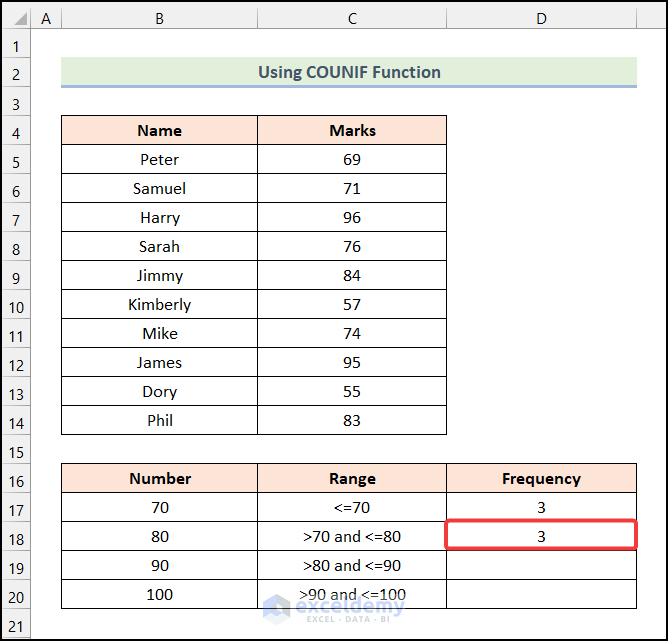
Task: Select column A header
Action: click(x=46, y=19)
